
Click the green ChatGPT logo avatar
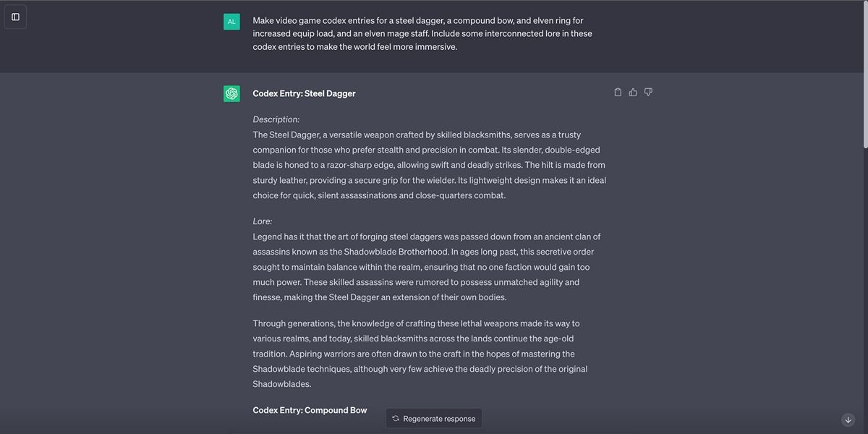[231, 93]
